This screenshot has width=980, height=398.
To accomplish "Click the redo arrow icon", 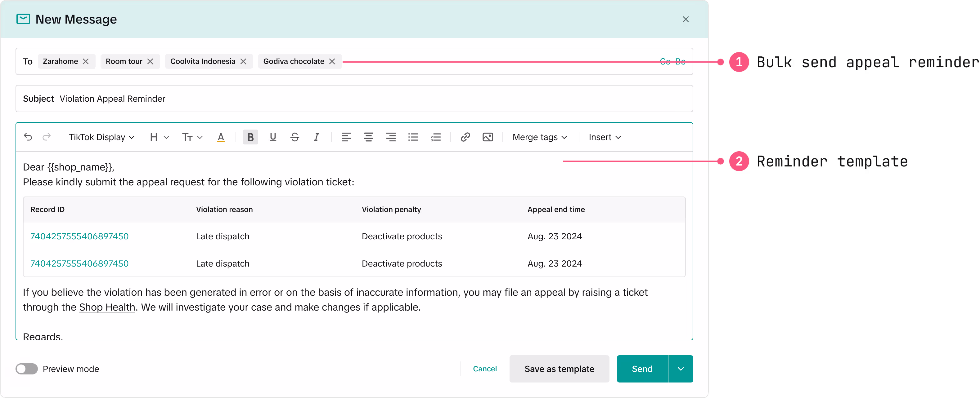I will 47,137.
